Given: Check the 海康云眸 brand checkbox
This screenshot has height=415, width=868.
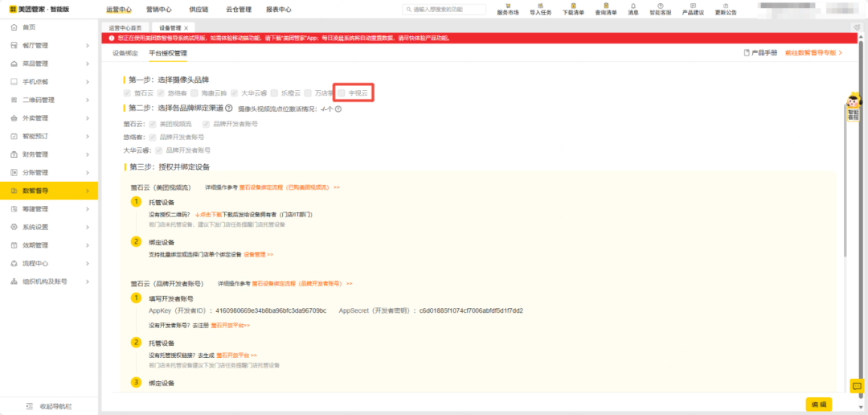Looking at the screenshot, I should coord(194,93).
